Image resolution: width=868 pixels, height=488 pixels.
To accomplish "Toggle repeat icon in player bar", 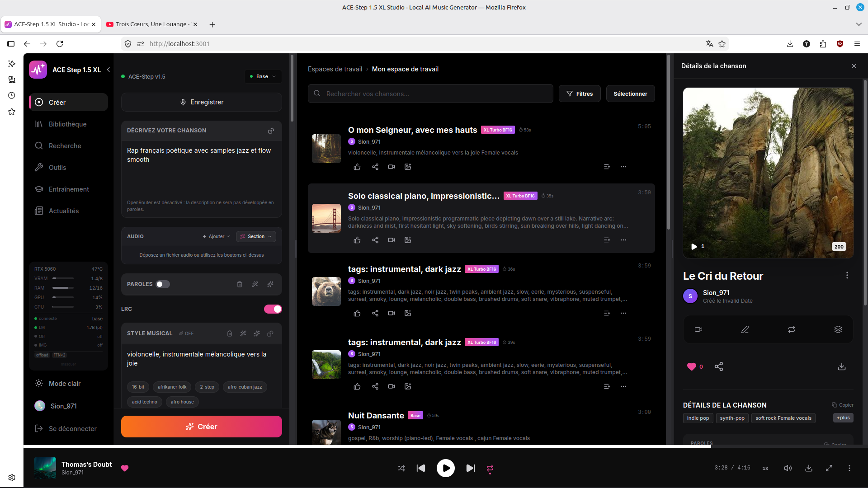I will coord(490,469).
